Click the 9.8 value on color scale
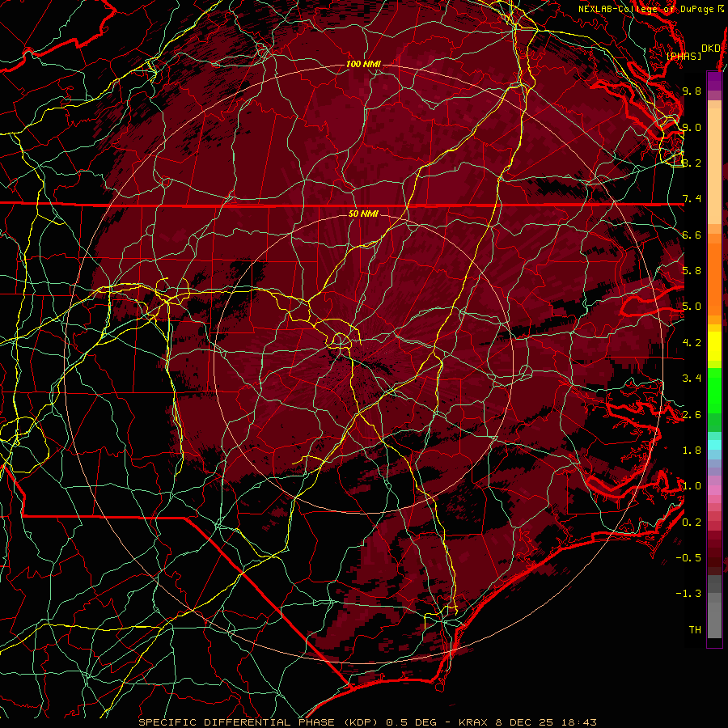The height and width of the screenshot is (728, 728). point(692,91)
